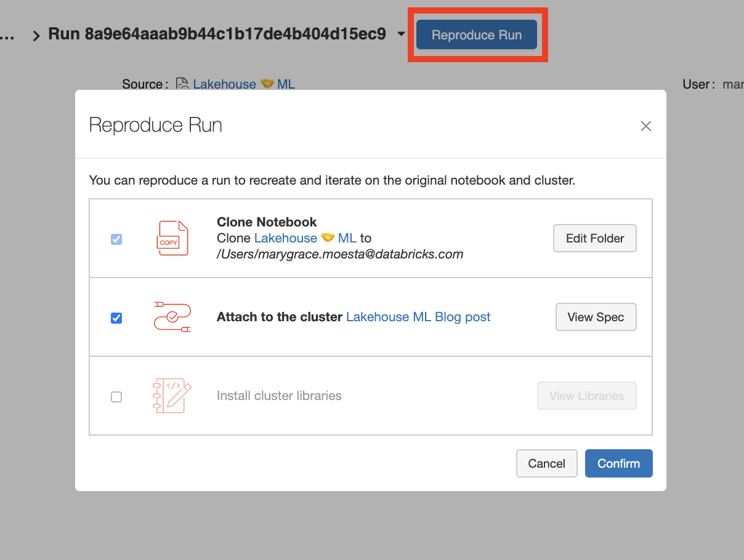Enable the Install cluster libraries checkbox
The image size is (744, 560).
pyautogui.click(x=116, y=397)
